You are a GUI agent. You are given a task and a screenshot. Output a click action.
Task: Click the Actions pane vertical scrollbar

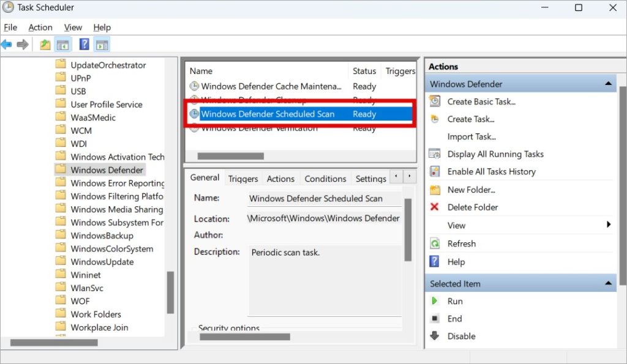pos(623,186)
